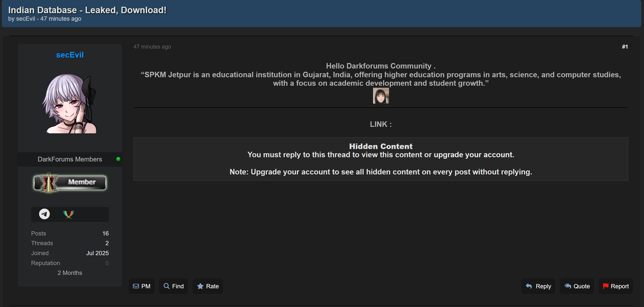
Task: Click the Quote button
Action: click(577, 286)
